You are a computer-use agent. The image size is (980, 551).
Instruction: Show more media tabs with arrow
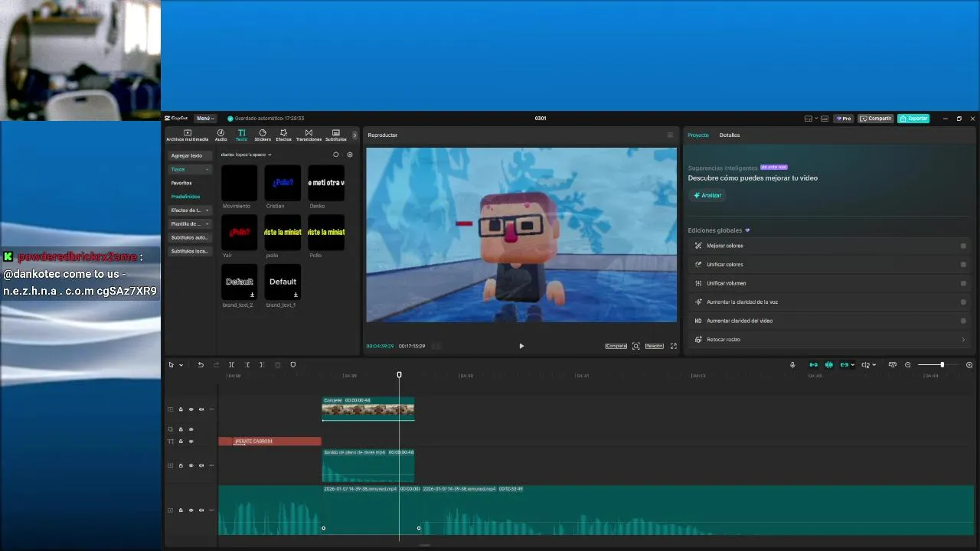(354, 135)
